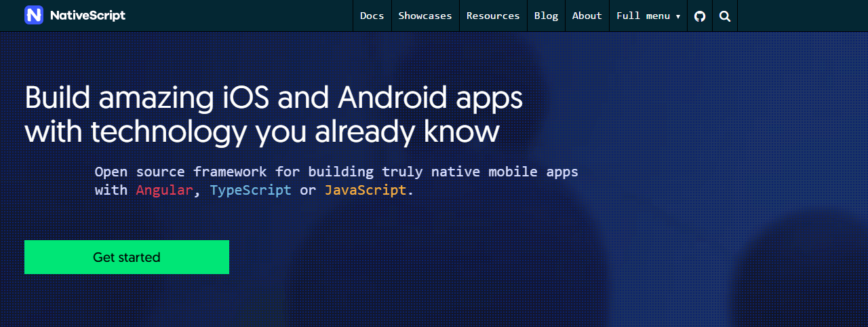Click the NativeScript logo icon
The image size is (868, 327).
[34, 15]
